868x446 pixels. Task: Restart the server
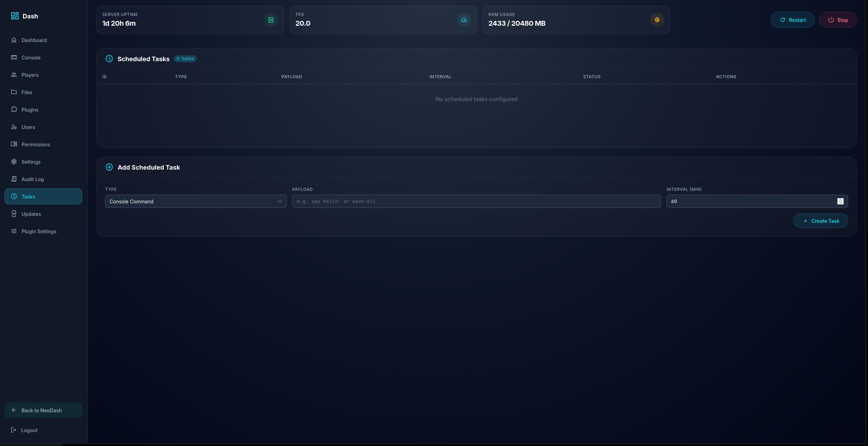pos(793,20)
